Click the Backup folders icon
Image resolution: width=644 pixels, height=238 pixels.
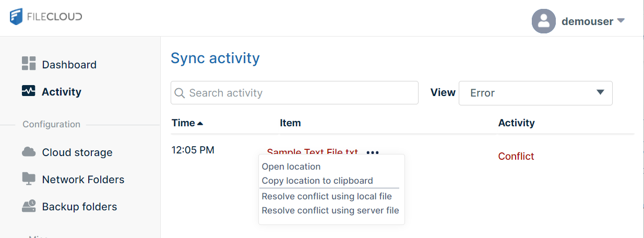[x=29, y=206]
